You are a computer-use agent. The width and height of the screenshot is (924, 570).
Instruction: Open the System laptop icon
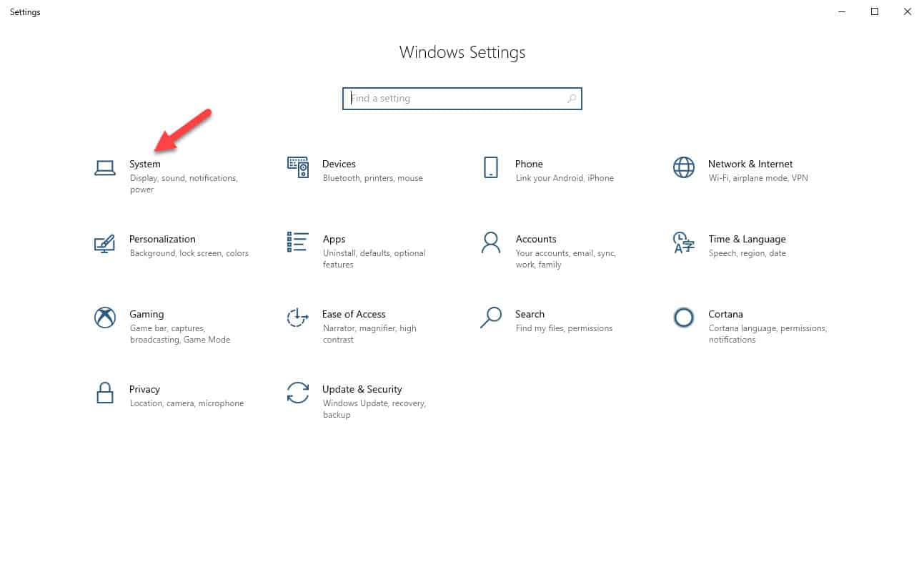[x=105, y=168]
